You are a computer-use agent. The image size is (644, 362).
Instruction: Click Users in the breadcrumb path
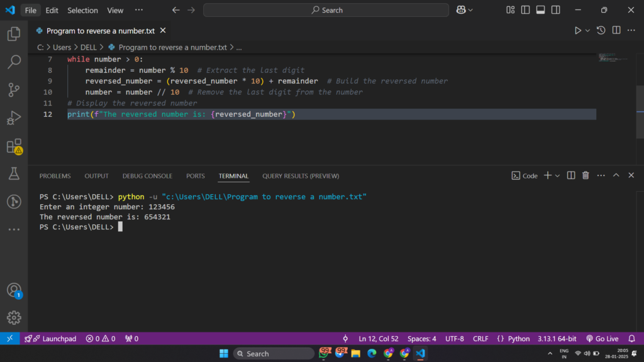click(x=62, y=48)
